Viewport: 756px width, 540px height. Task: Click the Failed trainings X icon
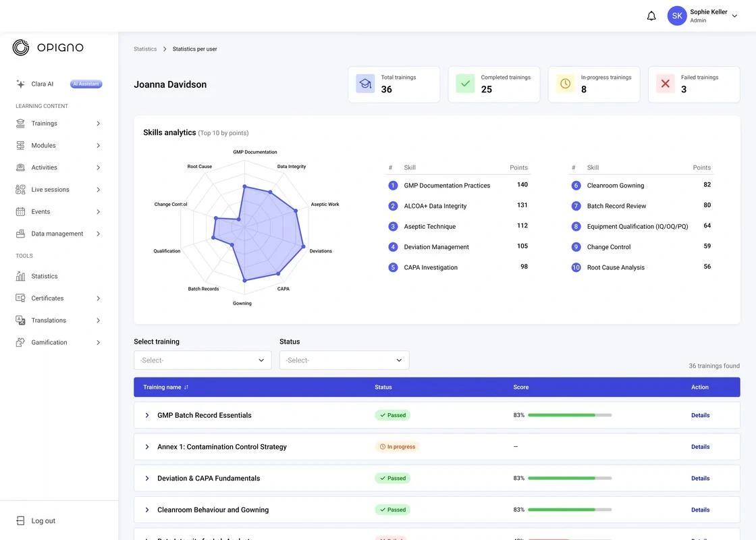pyautogui.click(x=666, y=84)
